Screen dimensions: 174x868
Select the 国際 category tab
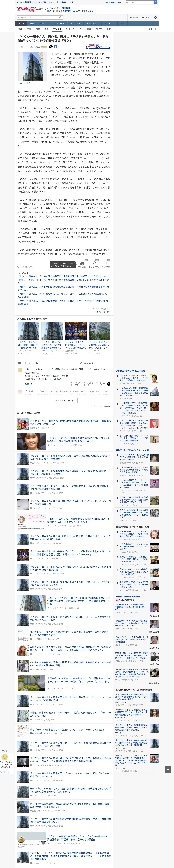coord(38,29)
